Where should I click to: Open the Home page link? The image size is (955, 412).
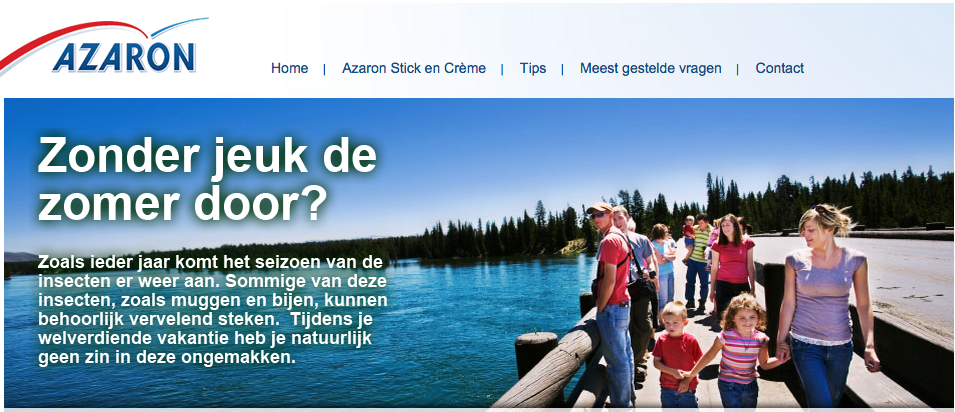click(x=289, y=68)
